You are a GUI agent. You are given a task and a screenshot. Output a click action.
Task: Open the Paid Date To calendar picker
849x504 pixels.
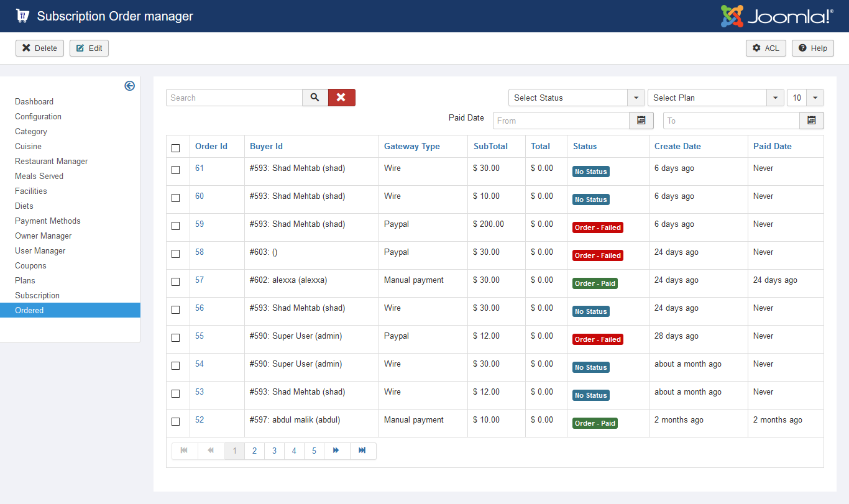(x=811, y=121)
